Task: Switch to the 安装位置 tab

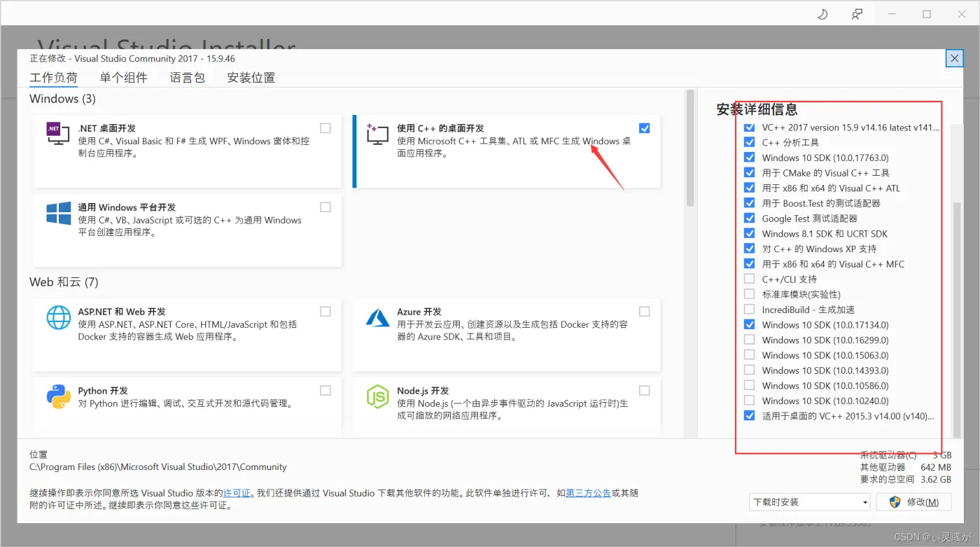Action: click(251, 78)
